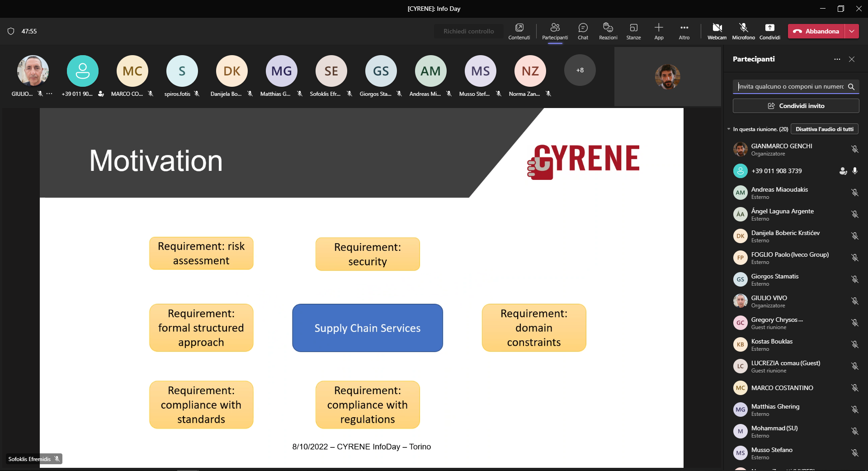Image resolution: width=868 pixels, height=471 pixels.
Task: Click mic icon for Musso Stefano
Action: coord(854,453)
